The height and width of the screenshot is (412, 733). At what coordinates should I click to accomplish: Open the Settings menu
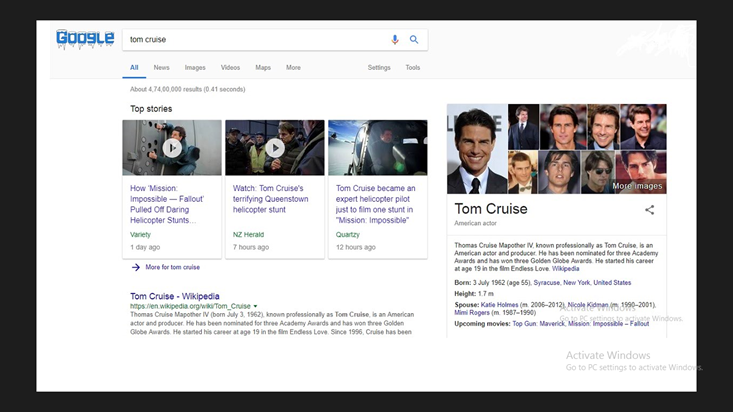[379, 68]
